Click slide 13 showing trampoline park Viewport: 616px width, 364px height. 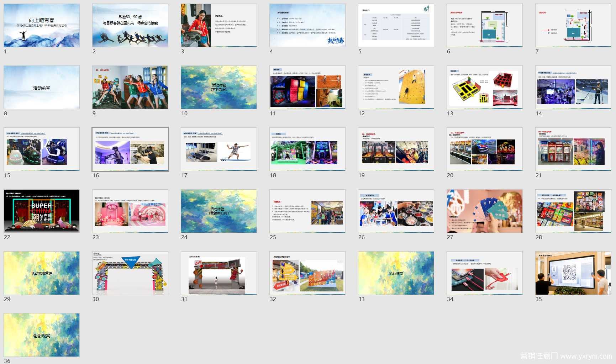485,88
